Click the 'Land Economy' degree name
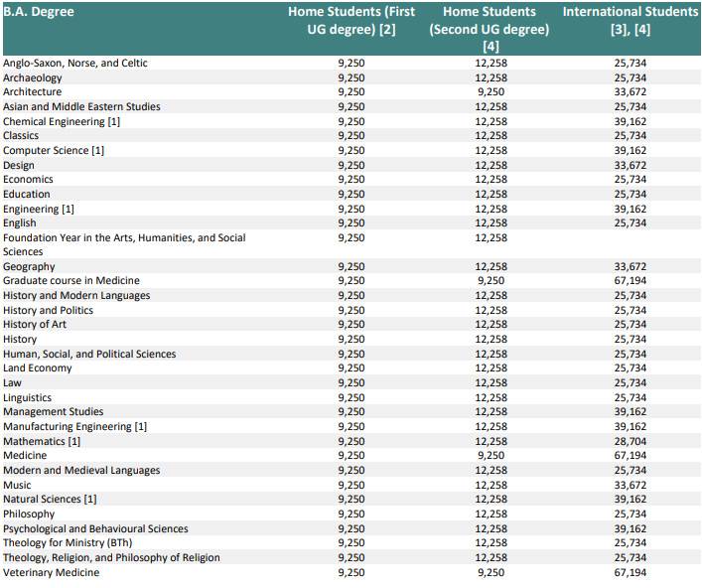This screenshot has height=588, width=702. tap(38, 368)
